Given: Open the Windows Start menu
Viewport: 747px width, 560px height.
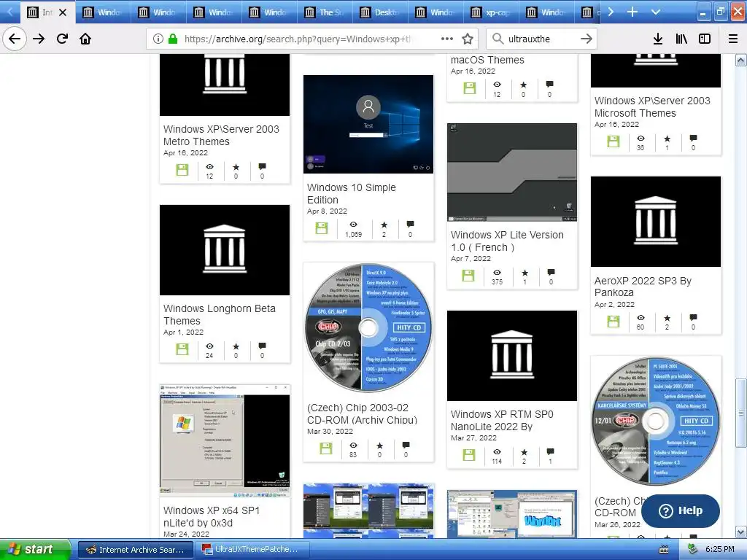Looking at the screenshot, I should click(x=35, y=550).
